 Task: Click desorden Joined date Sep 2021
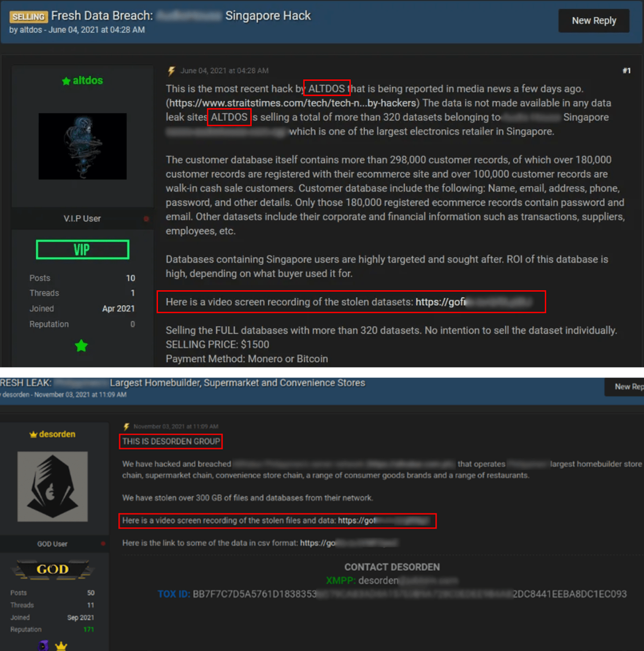(x=81, y=617)
